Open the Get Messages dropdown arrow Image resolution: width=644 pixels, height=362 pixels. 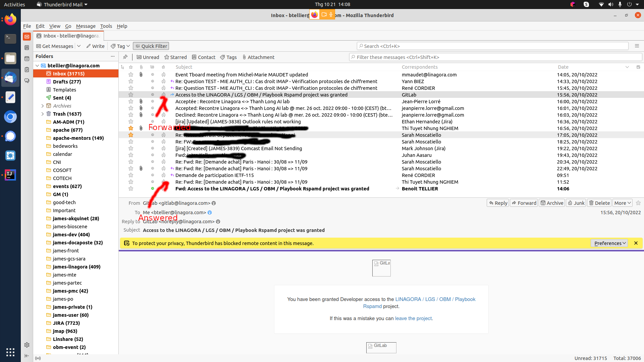coord(79,46)
